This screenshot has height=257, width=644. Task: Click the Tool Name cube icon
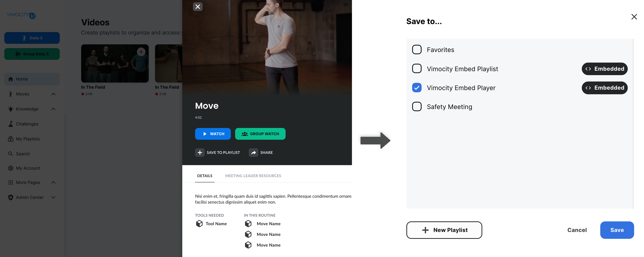(x=199, y=223)
